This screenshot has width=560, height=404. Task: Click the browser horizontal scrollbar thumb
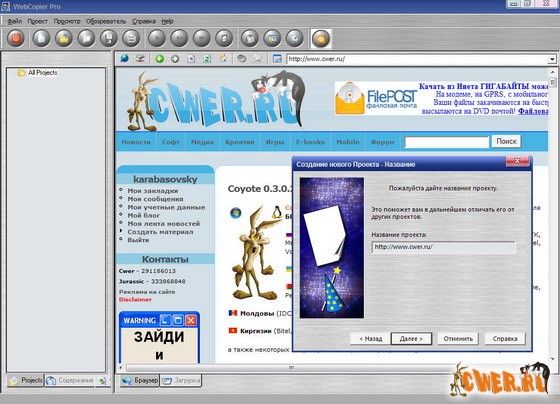point(291,368)
